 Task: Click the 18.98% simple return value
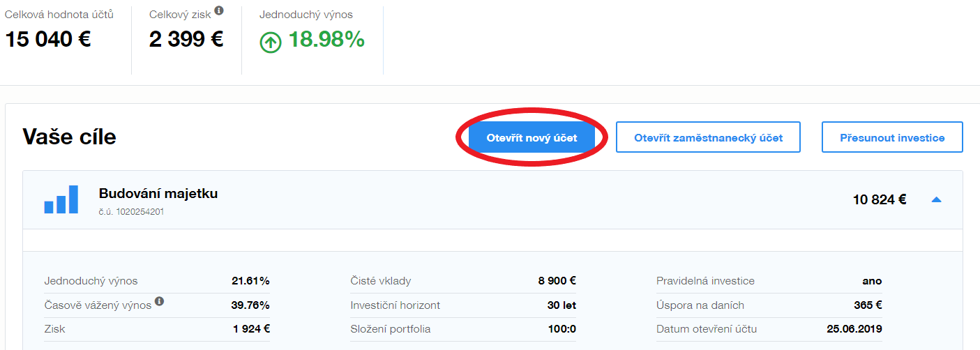(326, 40)
